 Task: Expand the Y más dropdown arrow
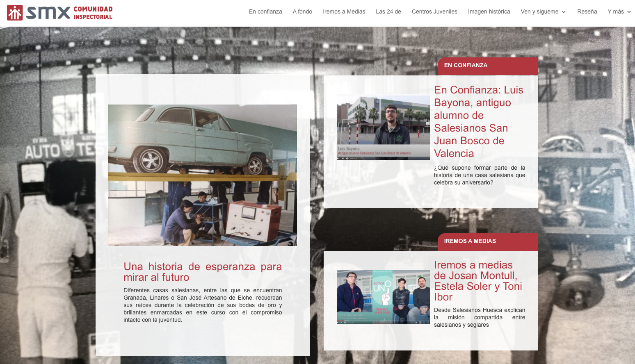click(x=629, y=12)
